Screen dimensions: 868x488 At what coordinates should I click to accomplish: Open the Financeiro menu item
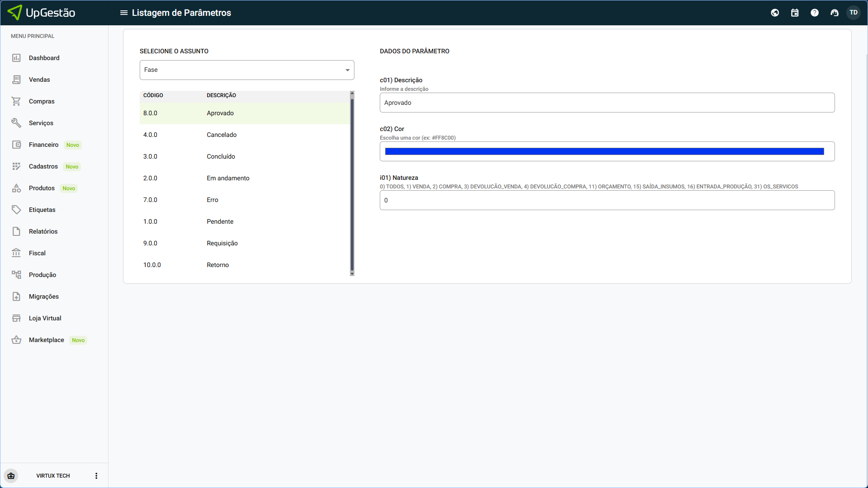pyautogui.click(x=43, y=145)
